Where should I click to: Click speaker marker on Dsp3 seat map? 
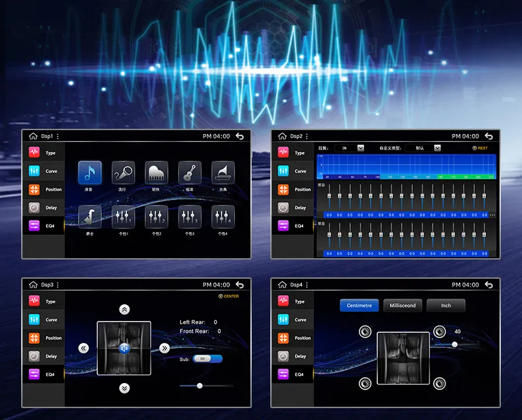[124, 349]
